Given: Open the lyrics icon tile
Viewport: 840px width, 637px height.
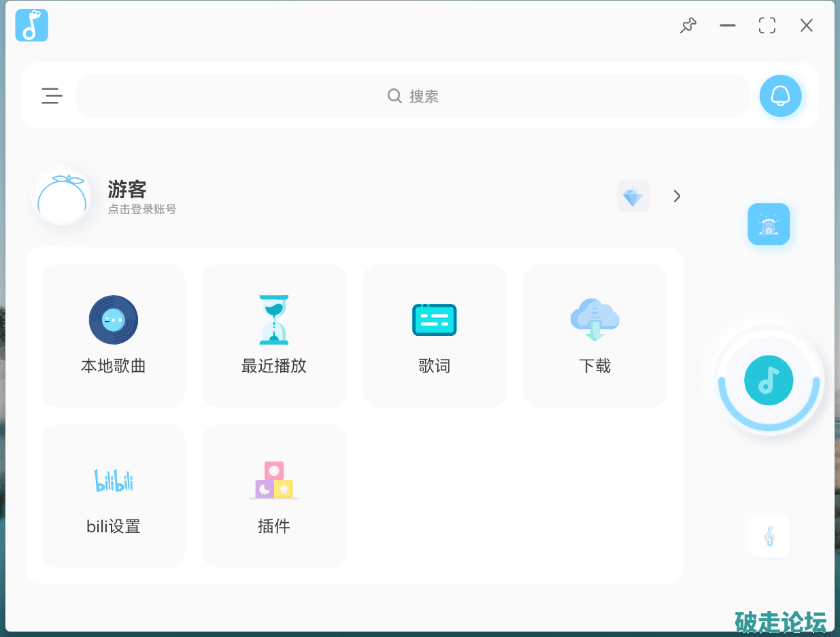Looking at the screenshot, I should [x=434, y=320].
